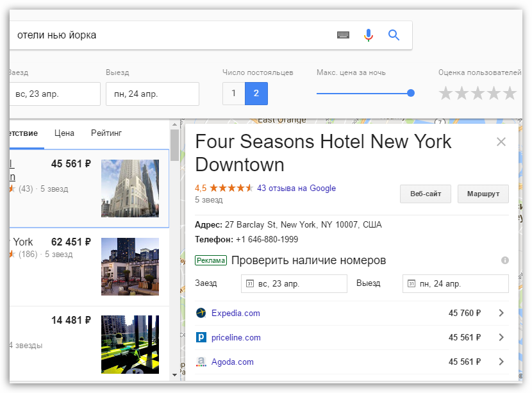Sort hotel list by Цена tab
532x393 pixels.
(x=64, y=133)
